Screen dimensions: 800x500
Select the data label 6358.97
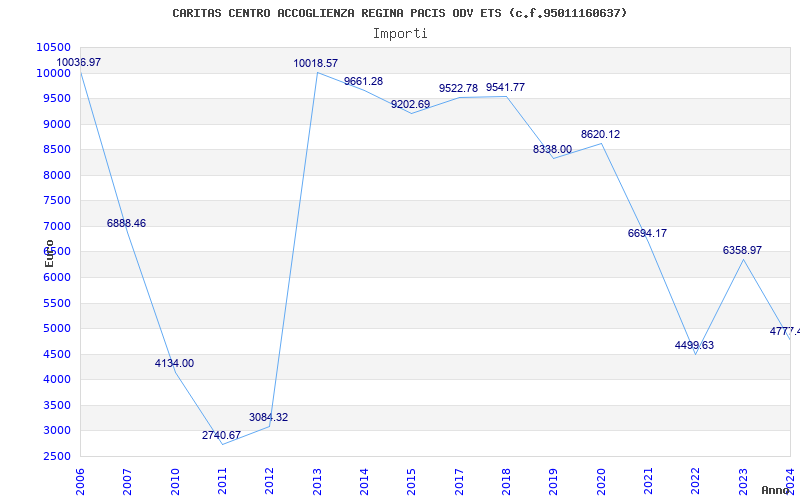click(742, 251)
